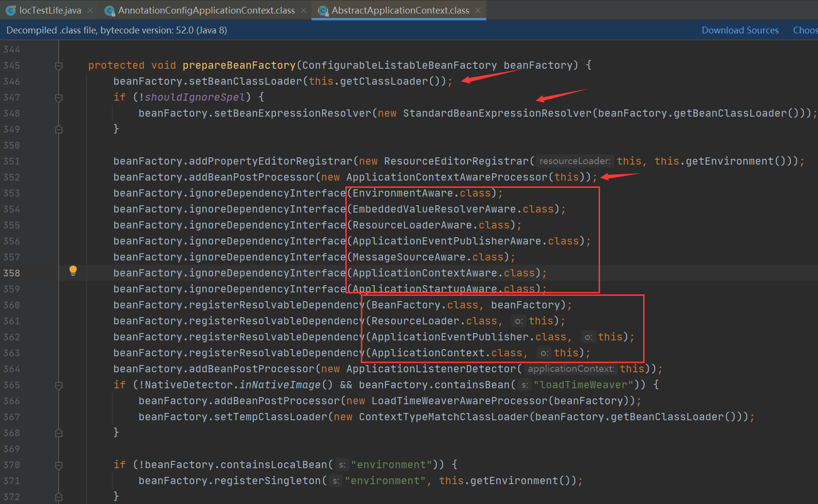The width and height of the screenshot is (818, 504).
Task: Click ResourceLoader.class on line 361
Action: tap(434, 321)
